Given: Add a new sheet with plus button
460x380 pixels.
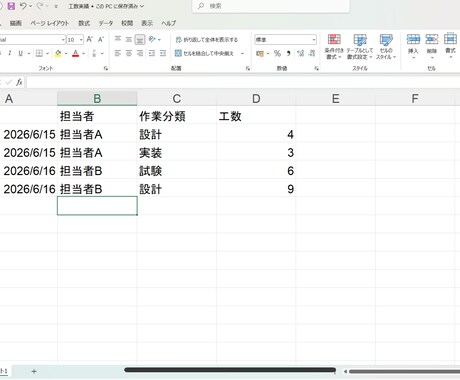Looking at the screenshot, I should pyautogui.click(x=34, y=371).
